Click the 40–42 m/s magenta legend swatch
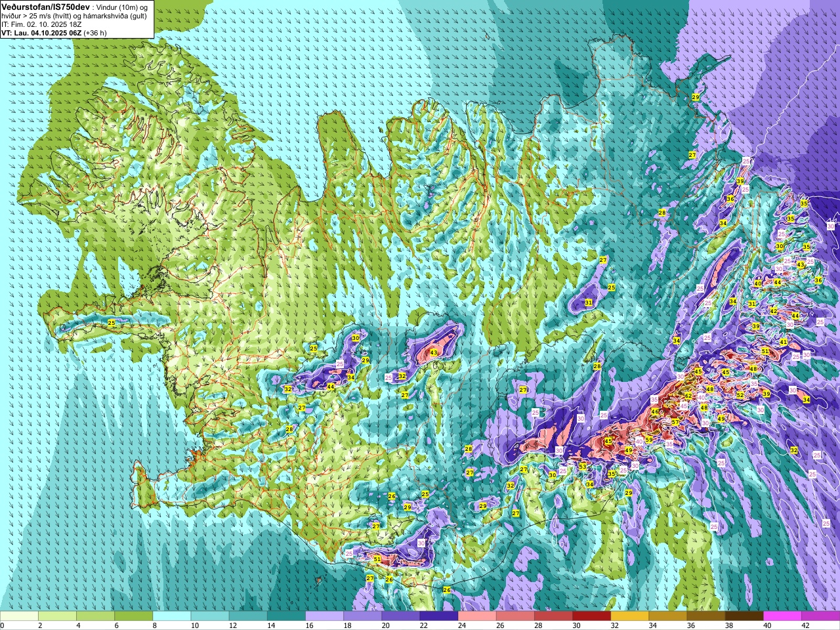Screen dimensions: 840x630 (781, 616)
